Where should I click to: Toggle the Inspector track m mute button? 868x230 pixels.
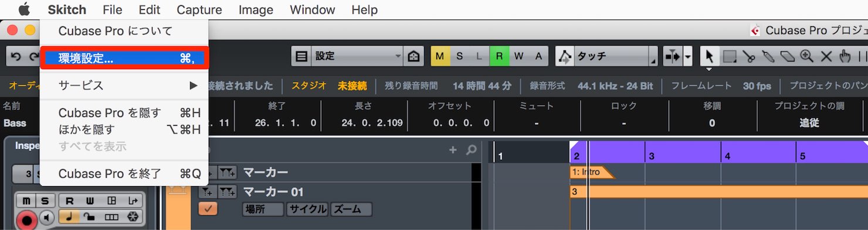tap(26, 201)
